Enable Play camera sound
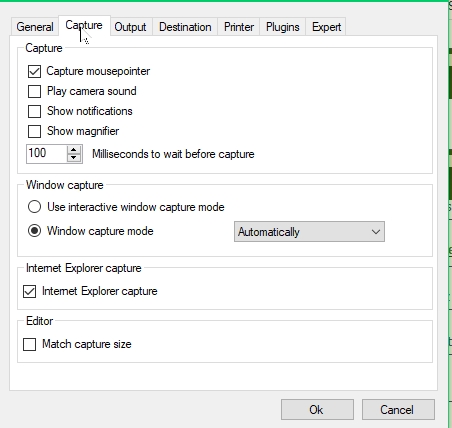This screenshot has width=452, height=428. (34, 91)
